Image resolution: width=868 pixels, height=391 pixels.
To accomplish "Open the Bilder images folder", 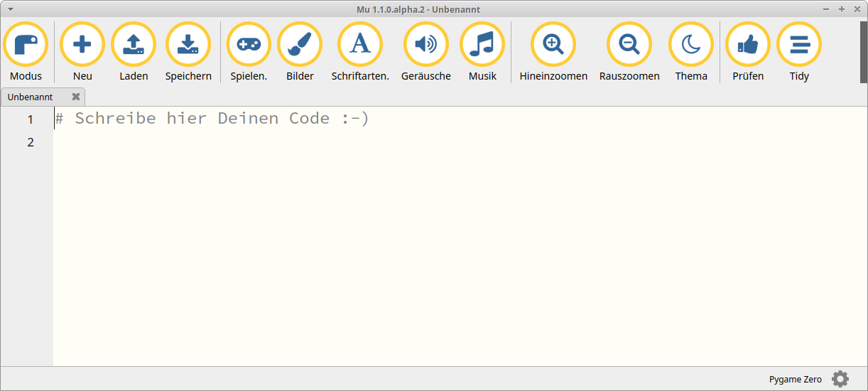I will [x=300, y=45].
